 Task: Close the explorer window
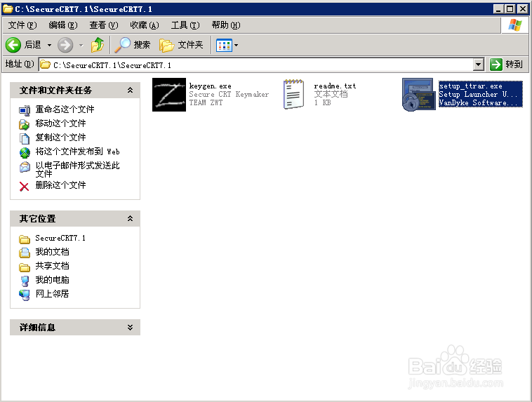(523, 9)
